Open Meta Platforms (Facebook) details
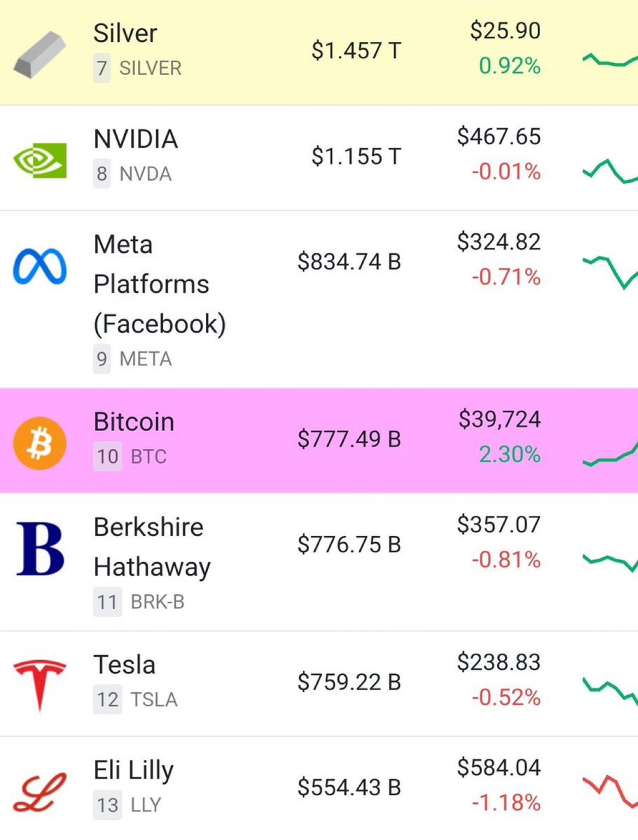638x840 pixels. coord(160,284)
